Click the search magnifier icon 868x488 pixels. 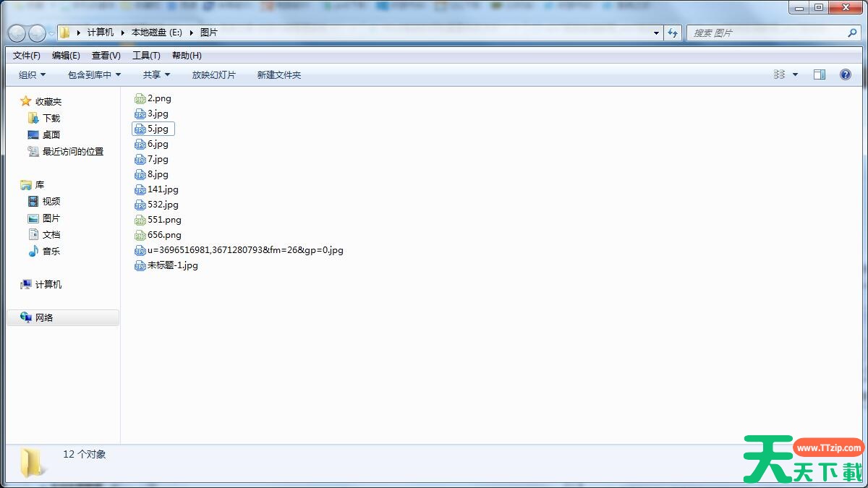tap(852, 33)
